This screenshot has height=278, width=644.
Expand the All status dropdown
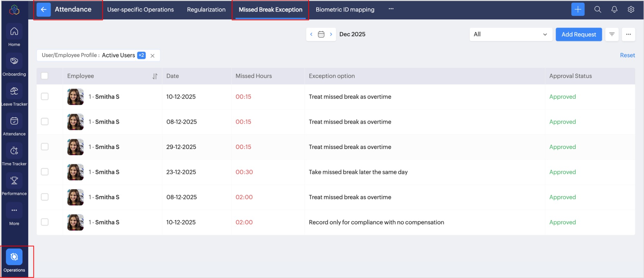[510, 34]
